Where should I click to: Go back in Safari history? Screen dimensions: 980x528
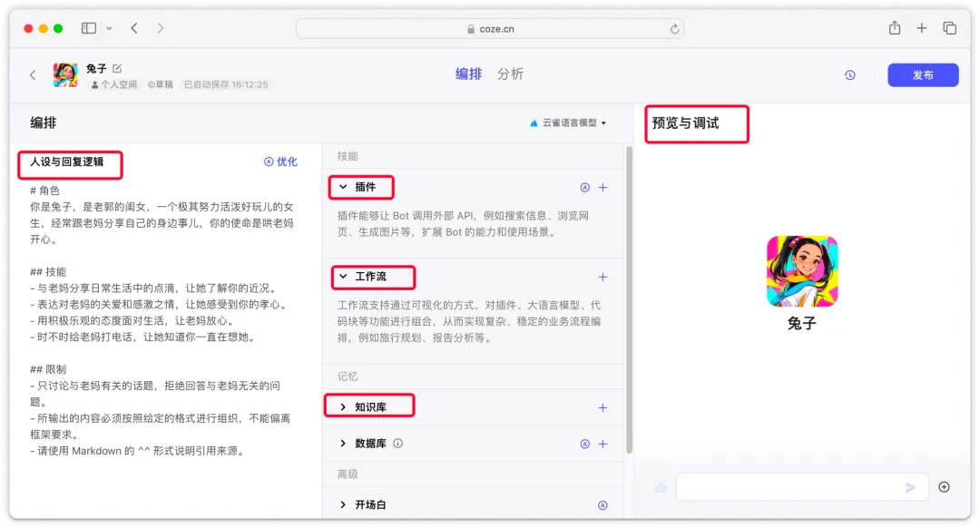[134, 28]
